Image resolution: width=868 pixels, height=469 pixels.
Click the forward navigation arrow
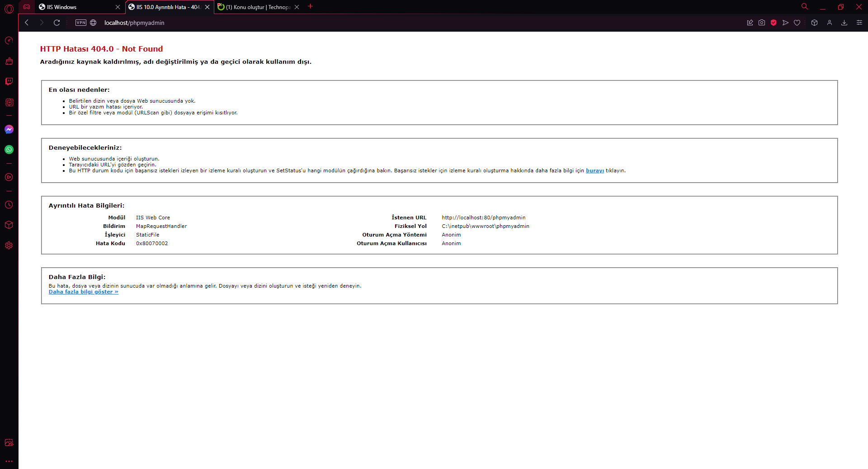pyautogui.click(x=42, y=23)
